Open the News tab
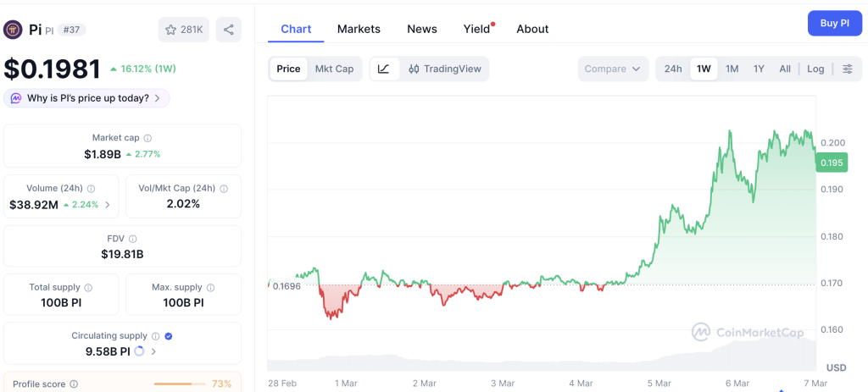 coord(422,30)
